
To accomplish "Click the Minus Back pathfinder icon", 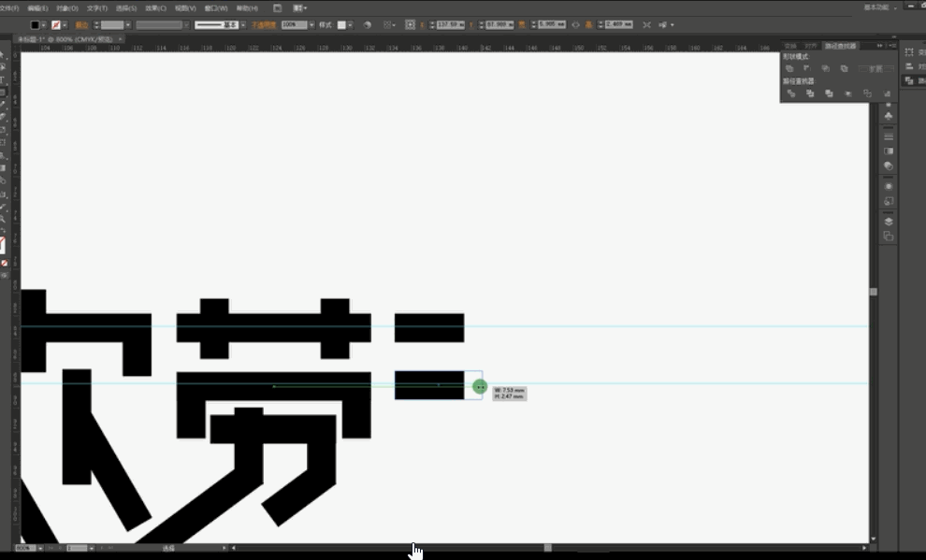I will (x=887, y=93).
